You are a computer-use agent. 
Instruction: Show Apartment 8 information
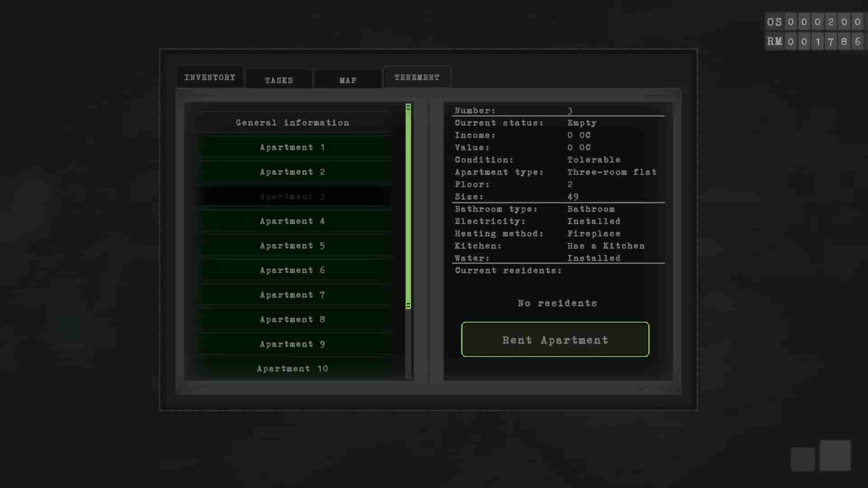point(292,319)
